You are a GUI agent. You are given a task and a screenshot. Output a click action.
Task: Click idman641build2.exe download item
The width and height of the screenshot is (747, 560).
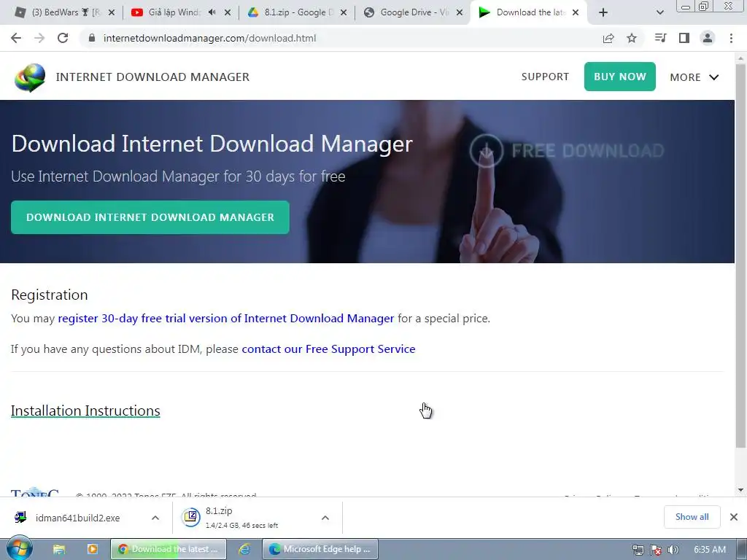click(x=77, y=518)
